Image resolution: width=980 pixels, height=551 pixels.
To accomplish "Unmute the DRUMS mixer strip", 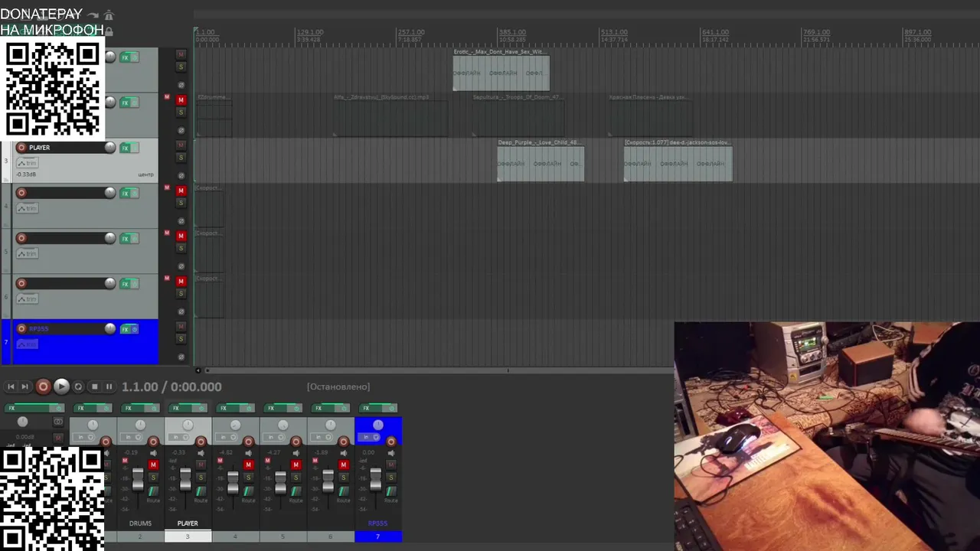I will [154, 465].
